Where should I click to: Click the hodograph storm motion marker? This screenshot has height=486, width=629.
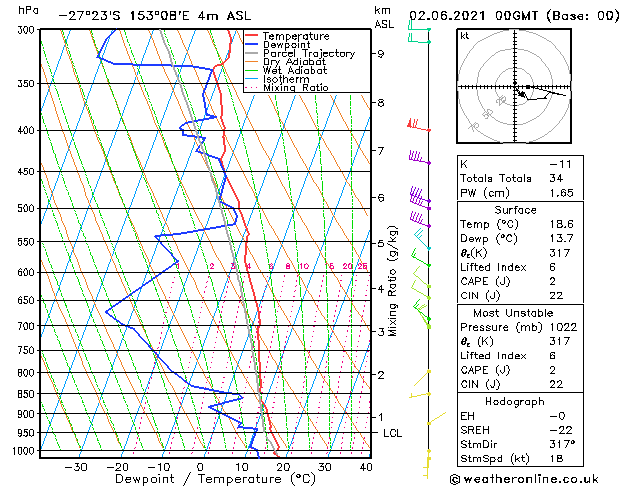pos(522,95)
